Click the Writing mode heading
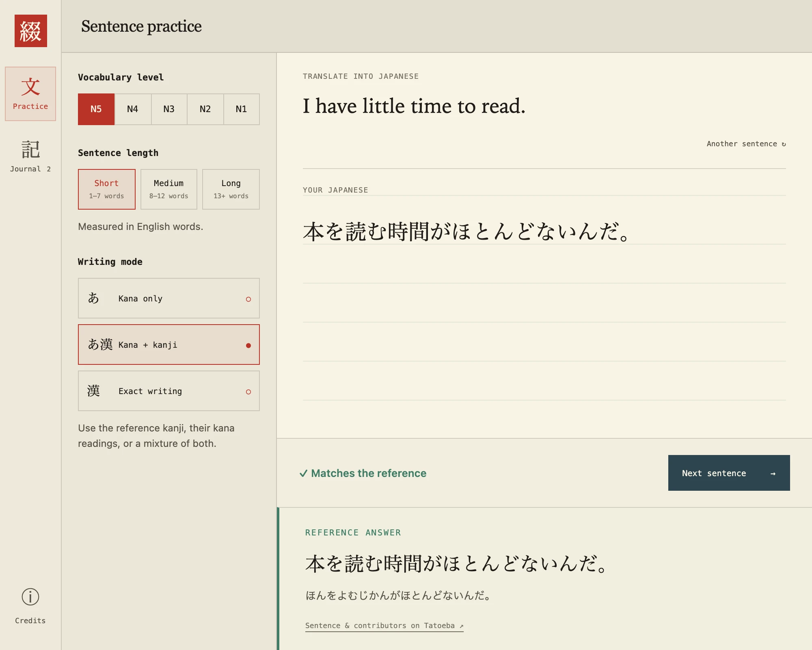The height and width of the screenshot is (650, 812). point(110,262)
